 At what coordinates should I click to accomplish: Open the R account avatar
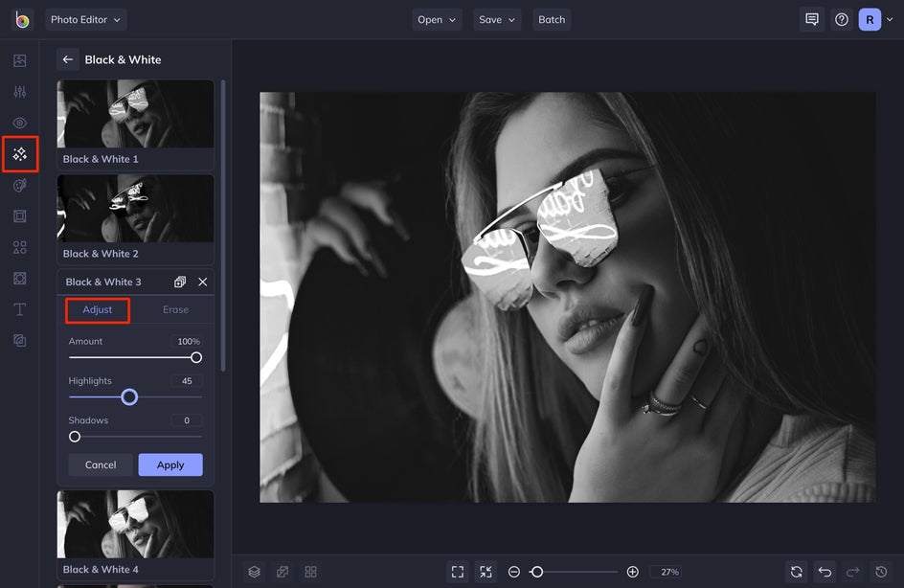coord(870,19)
